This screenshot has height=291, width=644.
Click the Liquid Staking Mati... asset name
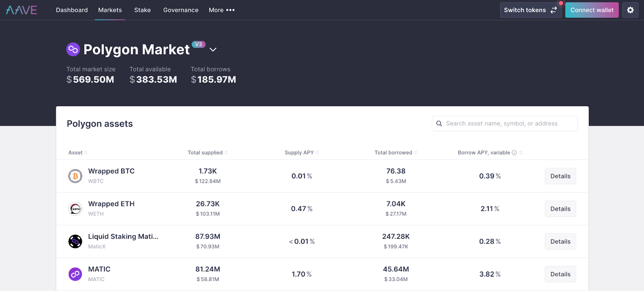pos(123,236)
